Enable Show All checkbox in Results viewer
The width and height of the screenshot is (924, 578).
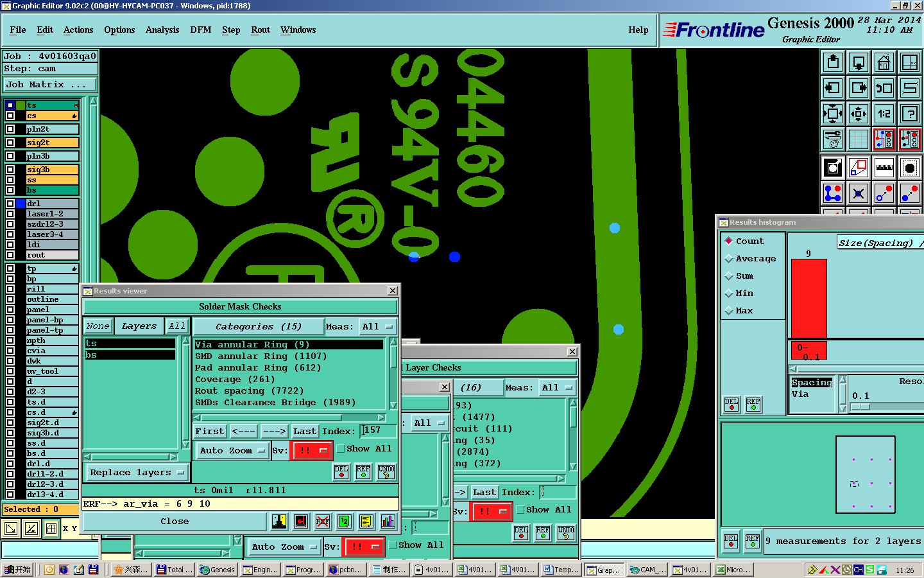click(x=341, y=449)
